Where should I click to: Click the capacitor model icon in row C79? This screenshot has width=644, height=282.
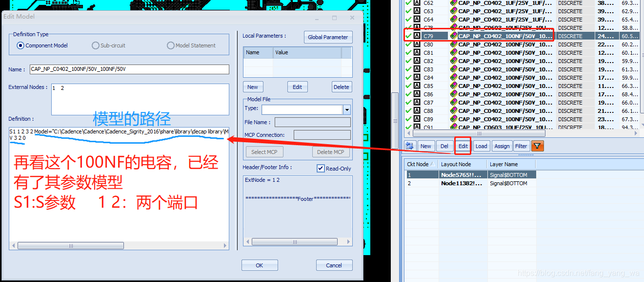[x=453, y=36]
